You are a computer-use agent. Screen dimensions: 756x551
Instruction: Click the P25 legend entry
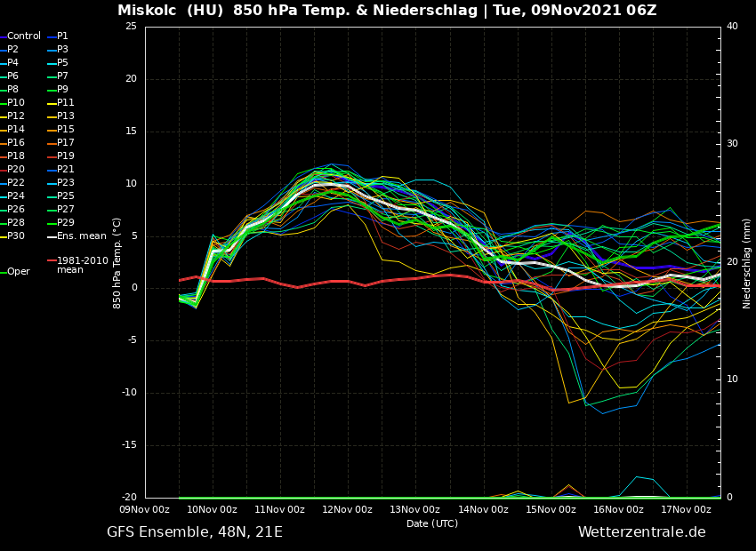(66, 196)
